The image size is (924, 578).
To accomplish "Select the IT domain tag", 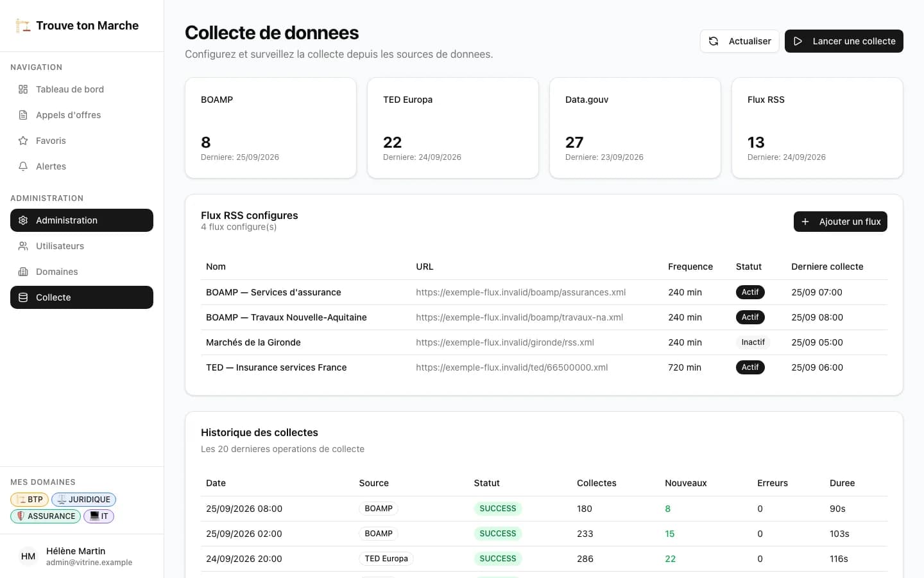I will [x=99, y=516].
